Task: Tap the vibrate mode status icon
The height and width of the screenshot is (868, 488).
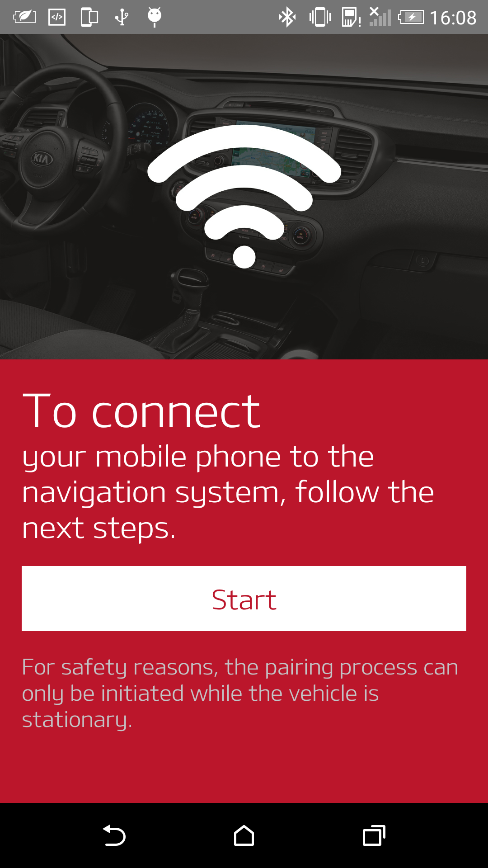Action: click(320, 17)
